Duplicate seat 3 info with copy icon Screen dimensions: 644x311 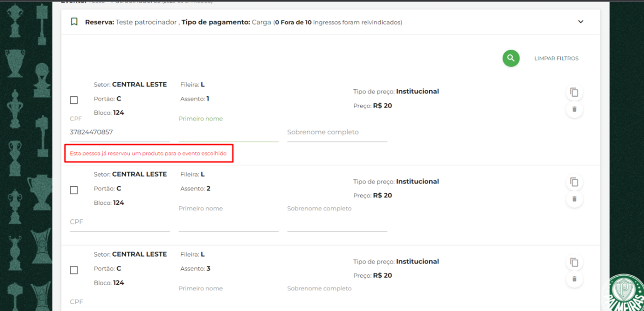[574, 262]
